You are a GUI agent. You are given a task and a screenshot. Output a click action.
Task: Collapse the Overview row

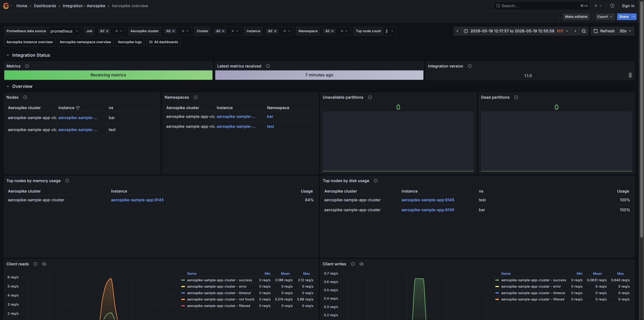click(8, 87)
